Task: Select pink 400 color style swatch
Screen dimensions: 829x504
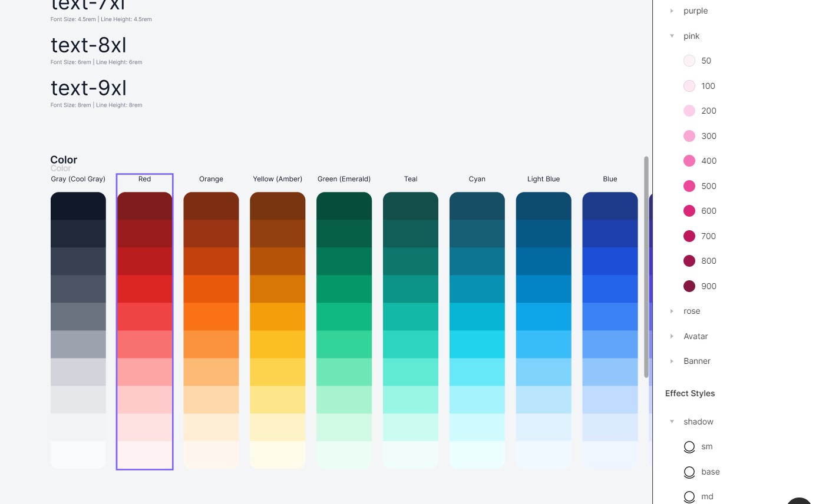Action: click(x=689, y=161)
